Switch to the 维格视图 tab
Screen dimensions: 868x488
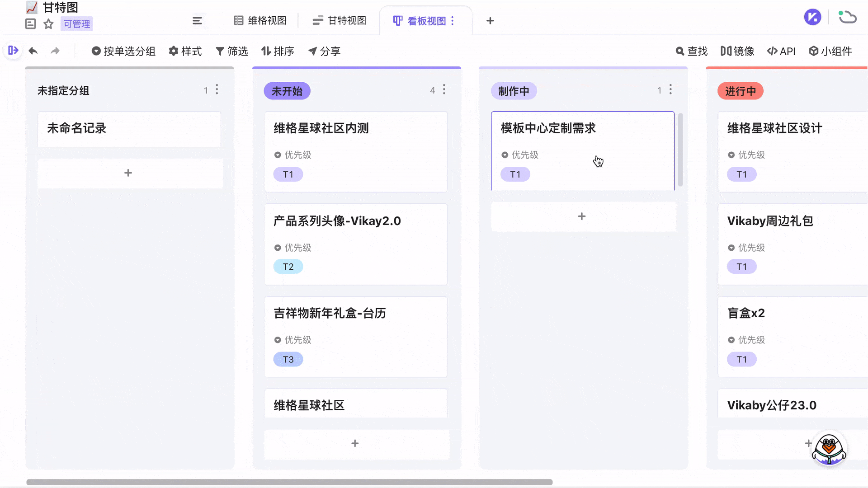pos(260,20)
